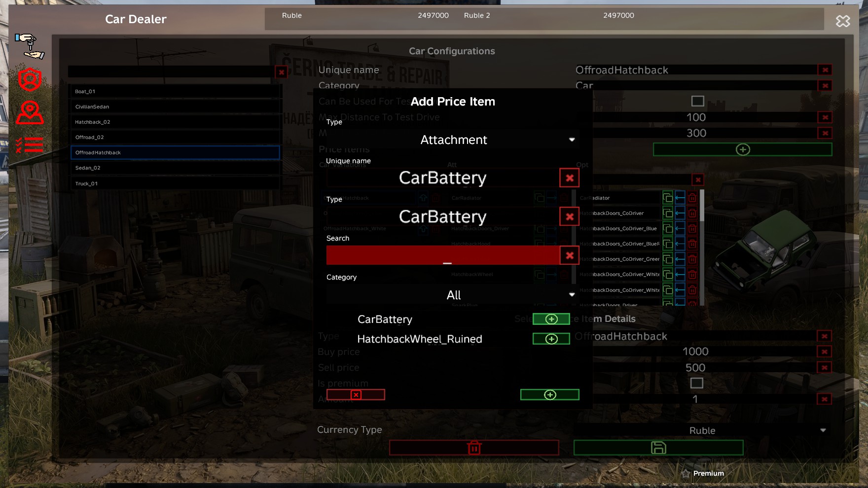Move HatchbackDoors_CoDriver_BlueR with the blue arrow
This screenshot has height=488, width=868.
click(x=680, y=244)
